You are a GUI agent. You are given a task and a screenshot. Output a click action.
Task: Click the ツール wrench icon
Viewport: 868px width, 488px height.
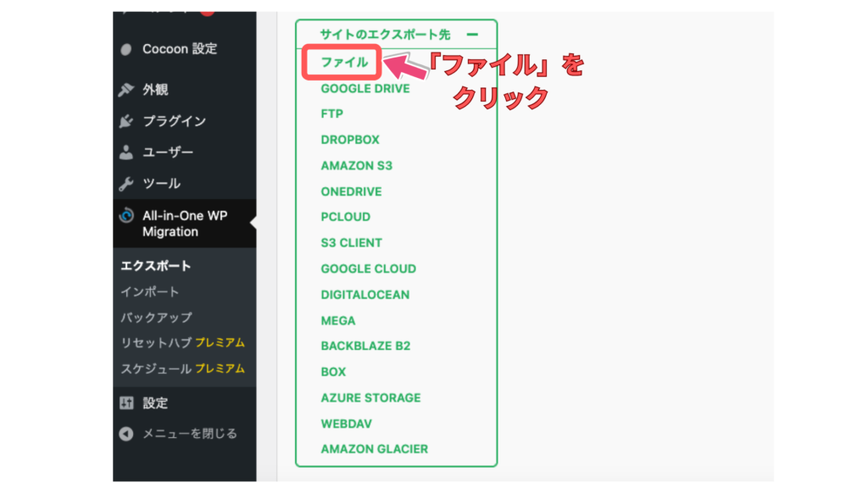126,184
